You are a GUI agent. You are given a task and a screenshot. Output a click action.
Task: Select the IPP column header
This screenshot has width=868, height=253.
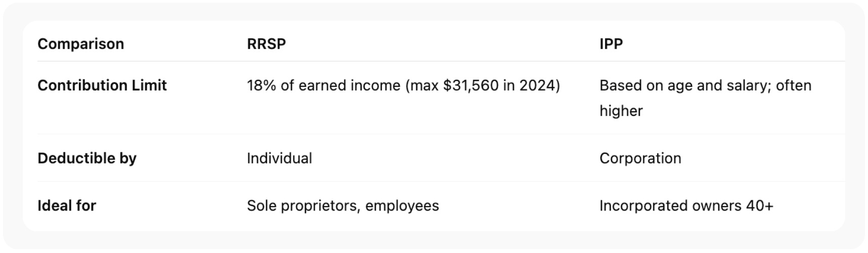pyautogui.click(x=611, y=44)
